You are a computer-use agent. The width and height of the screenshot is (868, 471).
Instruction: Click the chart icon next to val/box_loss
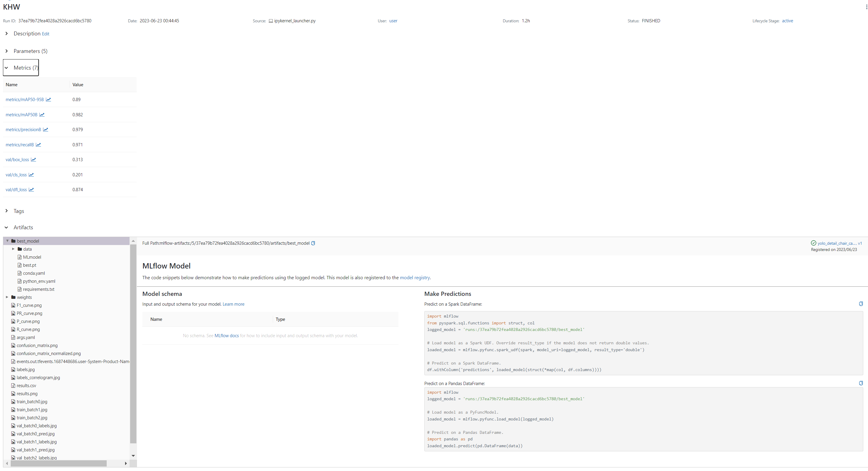33,159
